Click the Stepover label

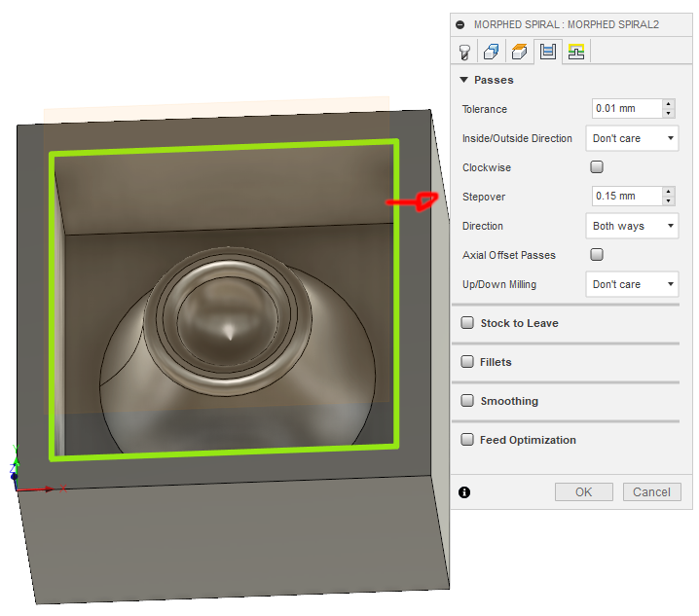484,197
